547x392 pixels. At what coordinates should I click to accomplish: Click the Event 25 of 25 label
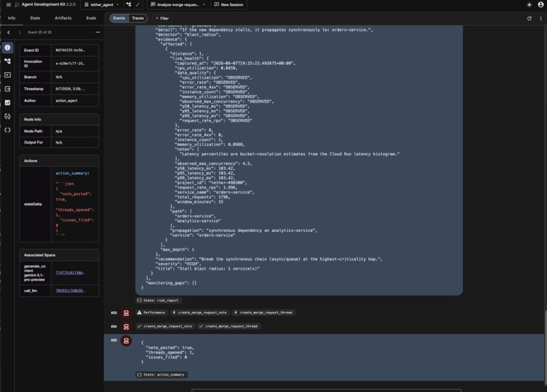40,32
